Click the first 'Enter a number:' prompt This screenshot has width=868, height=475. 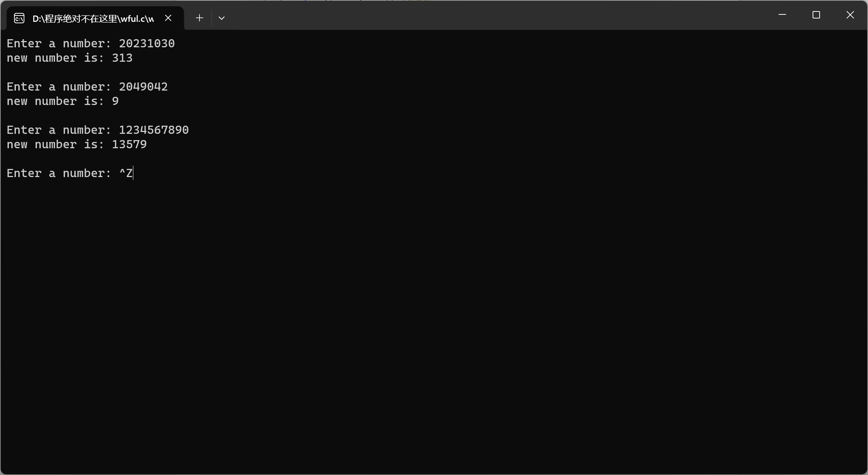[x=59, y=44]
